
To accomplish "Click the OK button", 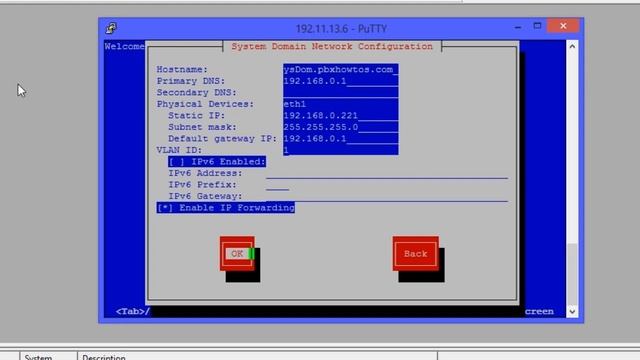I will (237, 254).
